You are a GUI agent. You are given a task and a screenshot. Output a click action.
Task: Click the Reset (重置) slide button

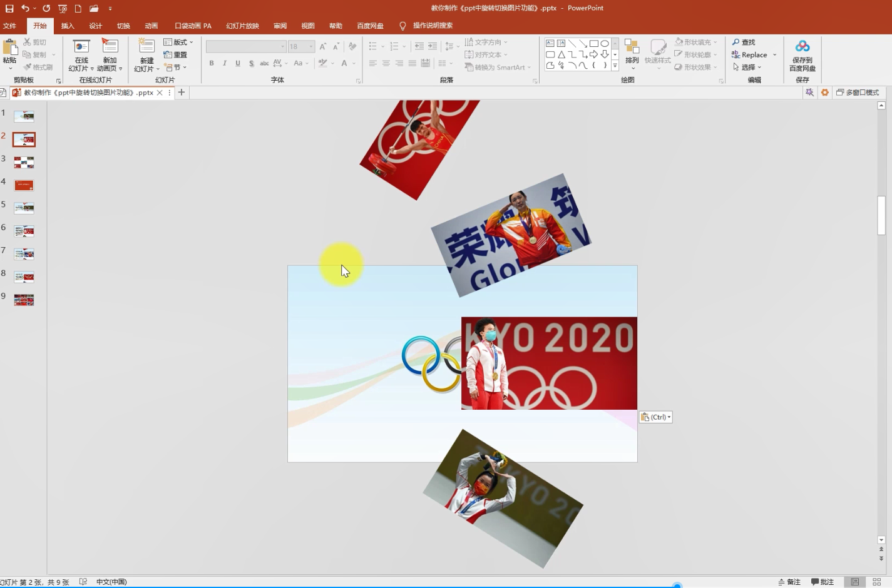[x=175, y=54]
